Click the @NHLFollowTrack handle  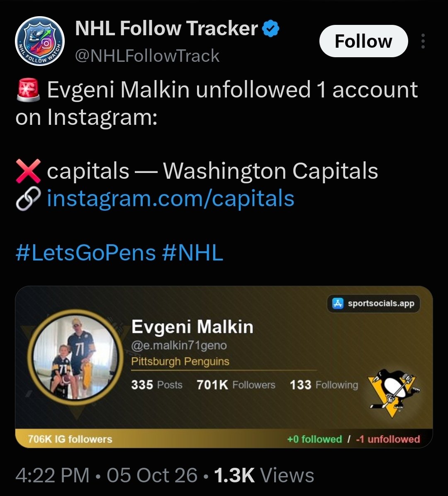[147, 56]
